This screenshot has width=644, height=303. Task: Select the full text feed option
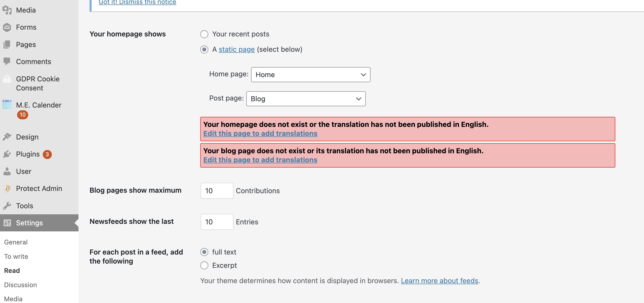[204, 252]
